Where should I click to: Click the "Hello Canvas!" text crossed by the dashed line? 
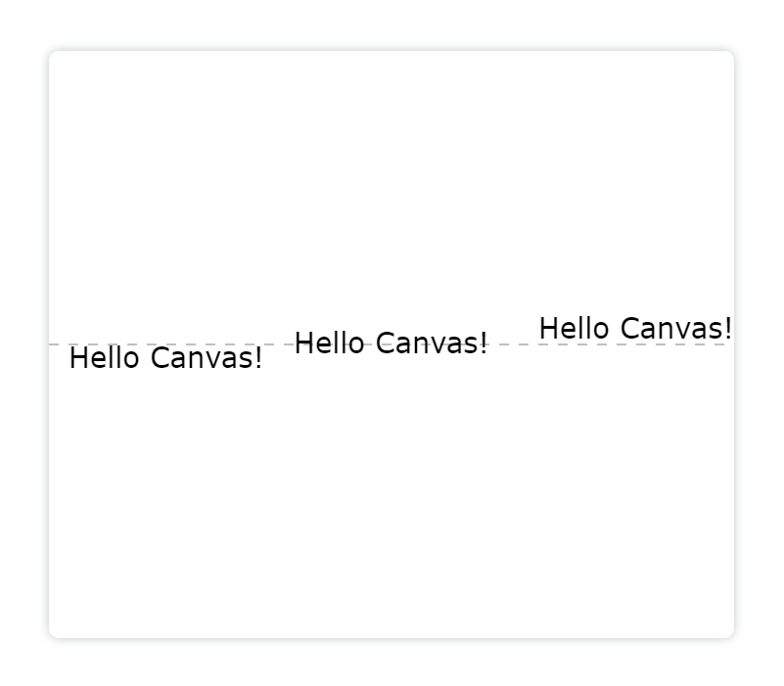pos(391,343)
